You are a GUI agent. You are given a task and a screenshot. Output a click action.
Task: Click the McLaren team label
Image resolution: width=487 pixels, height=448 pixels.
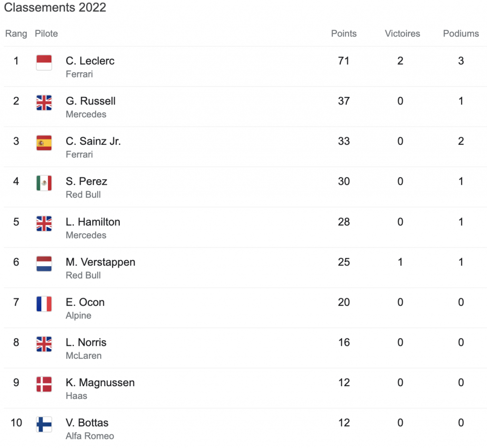(x=83, y=356)
